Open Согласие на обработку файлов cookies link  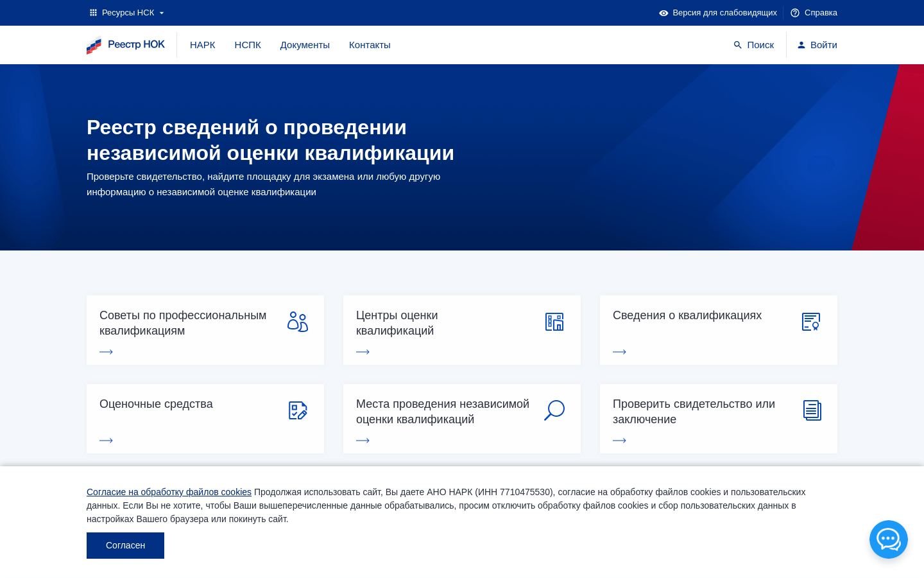coord(169,492)
